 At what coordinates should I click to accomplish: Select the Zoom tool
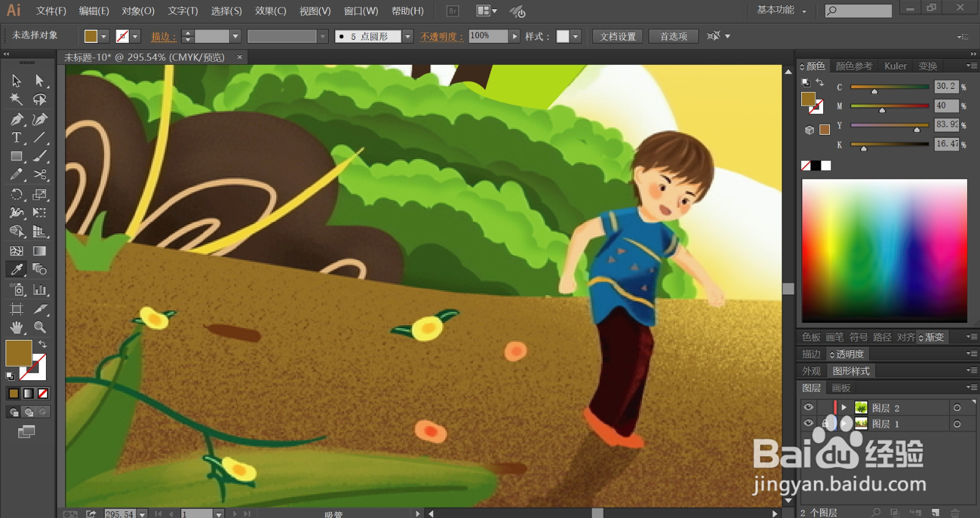[40, 328]
